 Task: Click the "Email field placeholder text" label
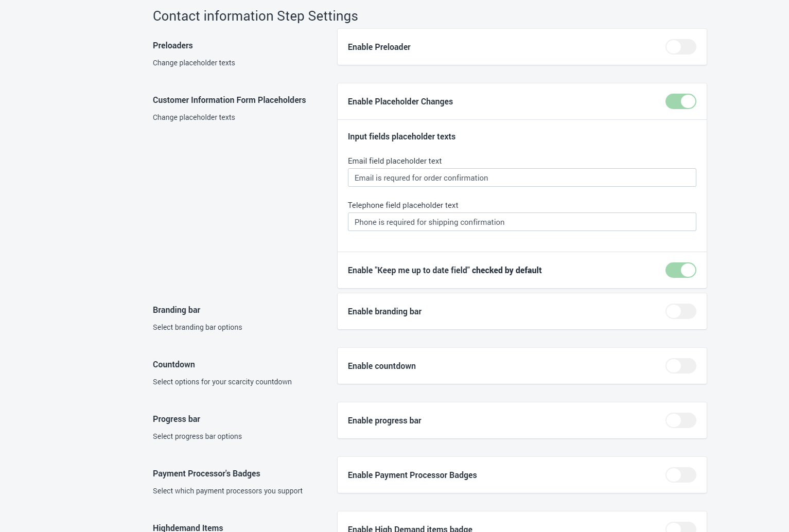tap(394, 161)
